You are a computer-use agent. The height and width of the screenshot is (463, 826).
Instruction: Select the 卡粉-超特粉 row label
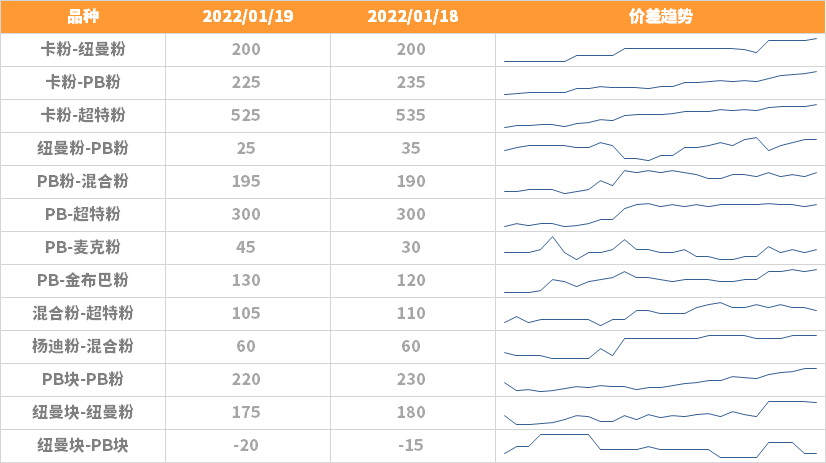click(83, 115)
